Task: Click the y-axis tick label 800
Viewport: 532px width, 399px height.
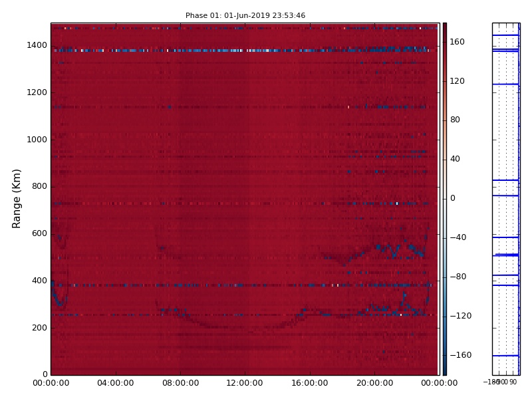Action: coord(39,186)
